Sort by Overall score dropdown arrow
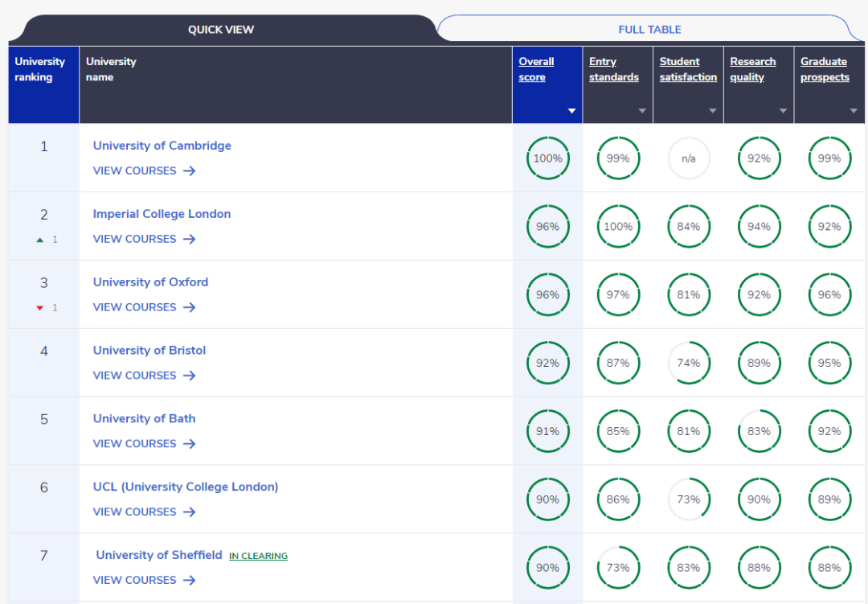The width and height of the screenshot is (868, 604). 571,111
